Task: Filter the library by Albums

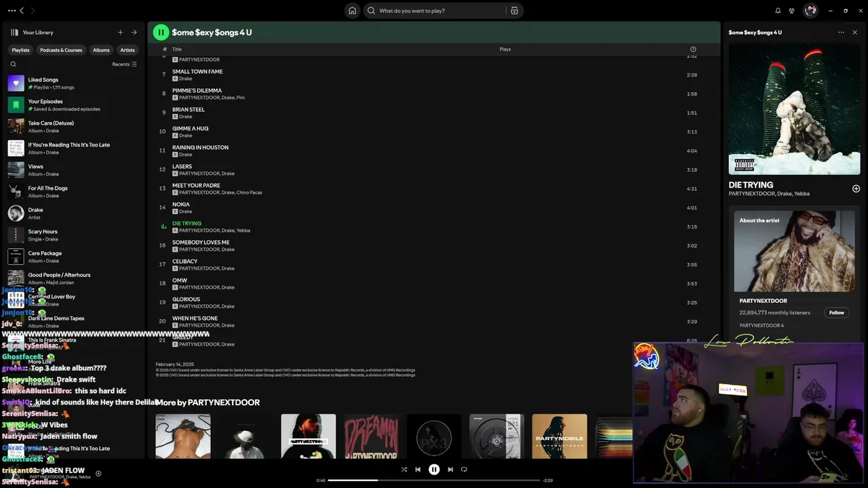Action: pyautogui.click(x=101, y=50)
